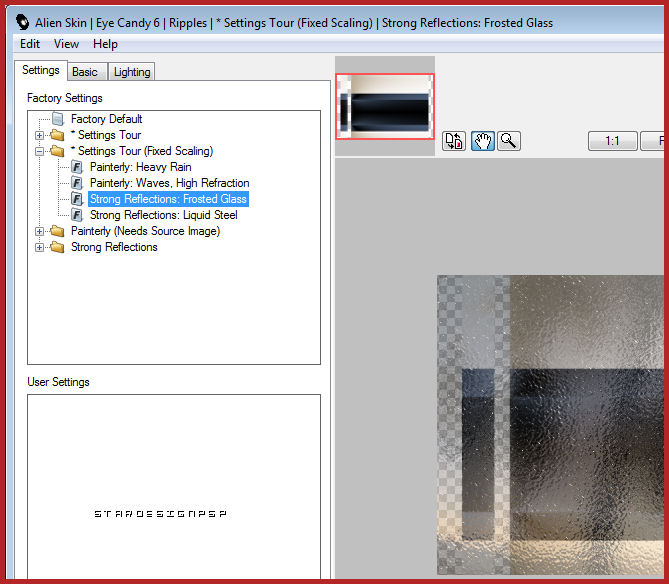Click the 'Painterly (Needs Source Image)' folder icon
669x584 pixels.
coord(57,231)
